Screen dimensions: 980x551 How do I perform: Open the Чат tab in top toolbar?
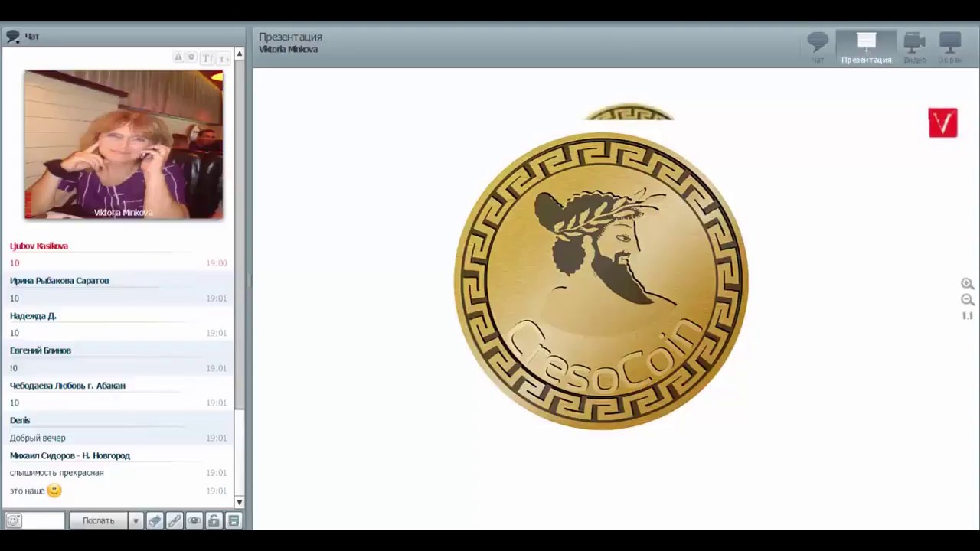pyautogui.click(x=818, y=47)
